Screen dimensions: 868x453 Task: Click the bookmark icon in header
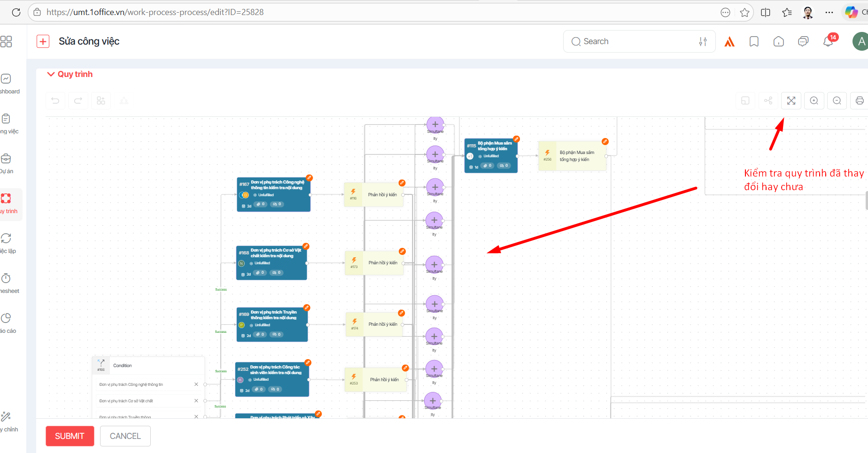[754, 41]
